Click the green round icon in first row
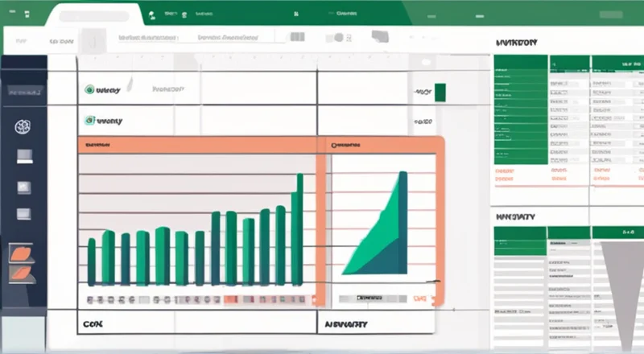The height and width of the screenshot is (354, 644). click(x=90, y=91)
